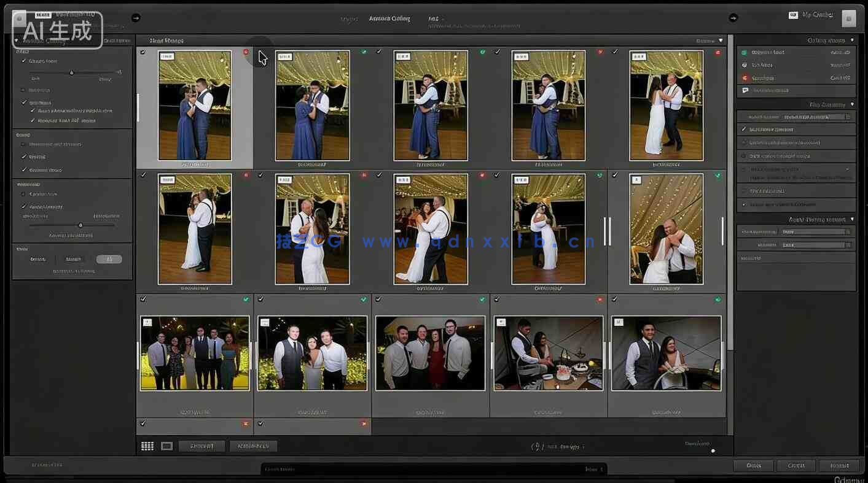Open the speech bubble comment icon in right panel

click(745, 90)
